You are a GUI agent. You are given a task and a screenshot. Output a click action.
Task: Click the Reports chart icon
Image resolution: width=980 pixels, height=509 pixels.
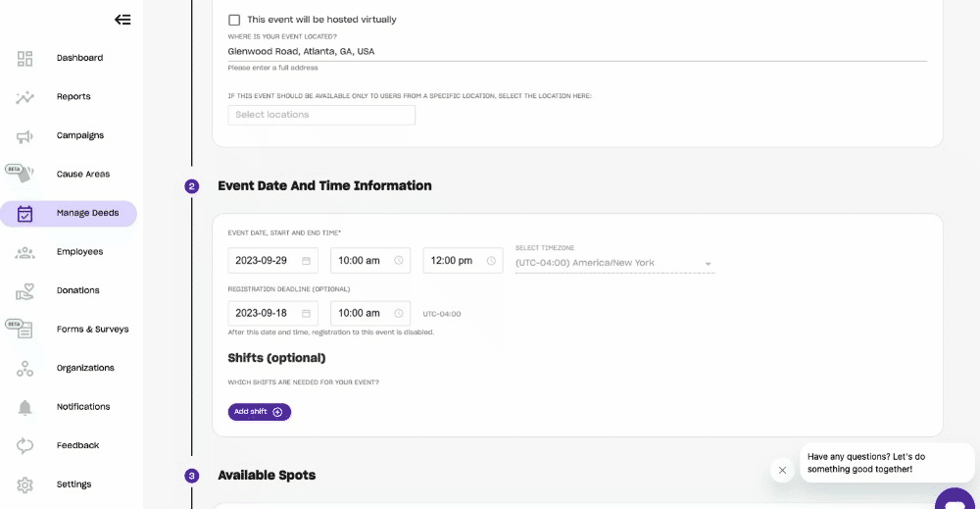(25, 97)
